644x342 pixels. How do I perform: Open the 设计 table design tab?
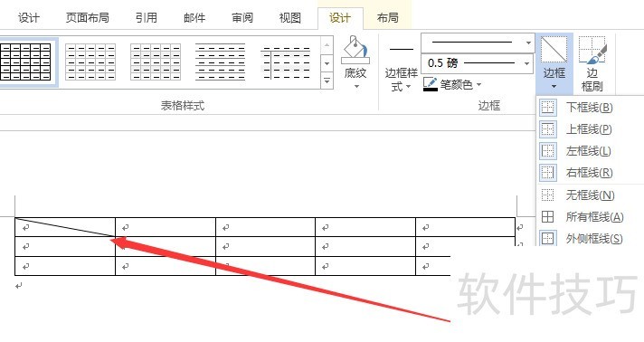(340, 18)
